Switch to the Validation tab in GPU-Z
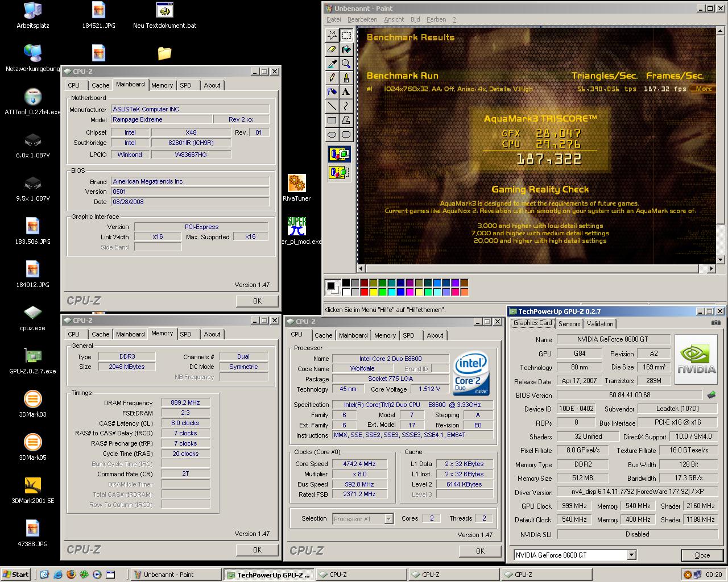The height and width of the screenshot is (582, 728). tap(600, 324)
